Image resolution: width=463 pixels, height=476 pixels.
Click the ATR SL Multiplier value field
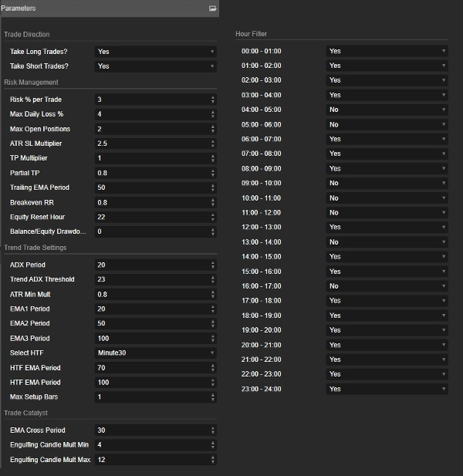[155, 143]
